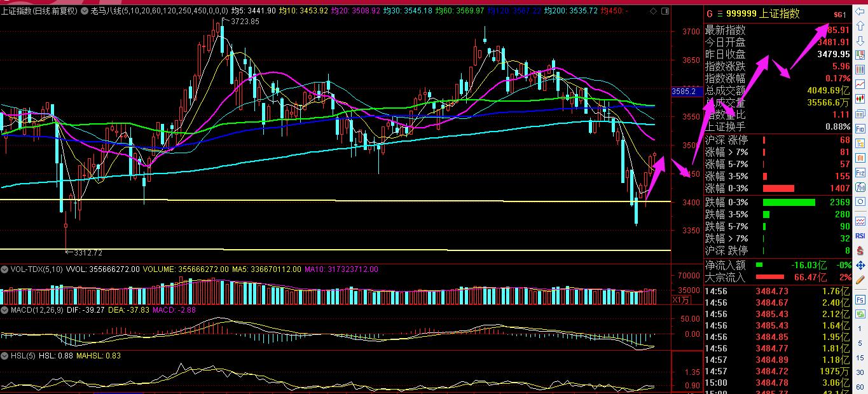The image size is (868, 394).
Task: Click the MACD(12,26,9) indicator name
Action: pos(38,309)
